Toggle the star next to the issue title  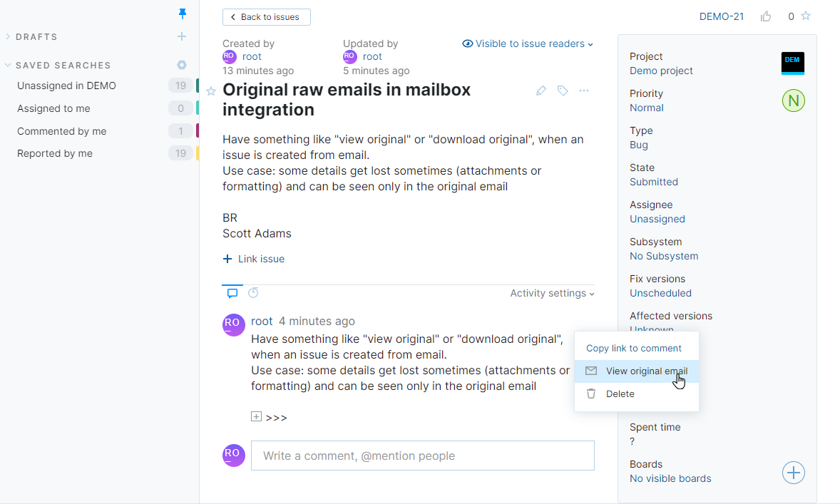click(211, 91)
